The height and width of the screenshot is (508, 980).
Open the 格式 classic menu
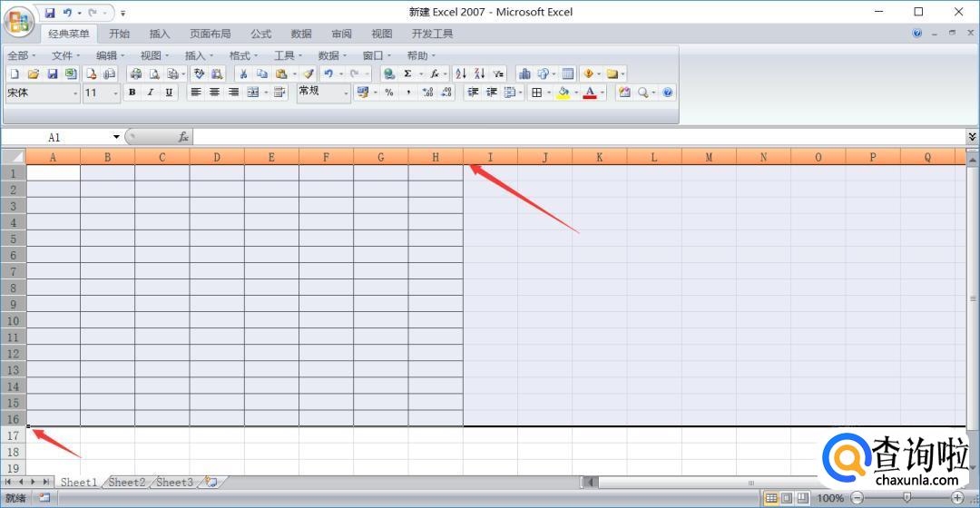pos(243,55)
